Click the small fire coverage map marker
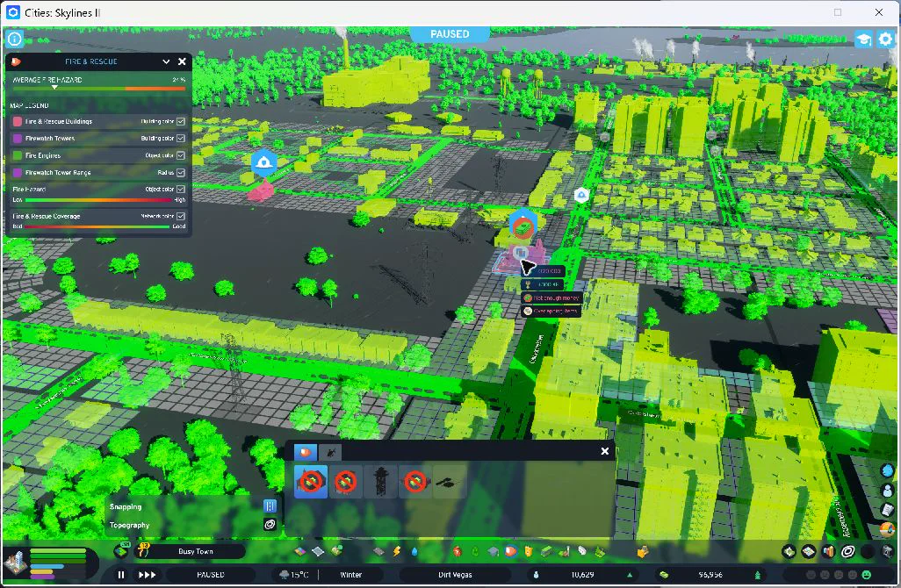The image size is (901, 588). [x=581, y=195]
